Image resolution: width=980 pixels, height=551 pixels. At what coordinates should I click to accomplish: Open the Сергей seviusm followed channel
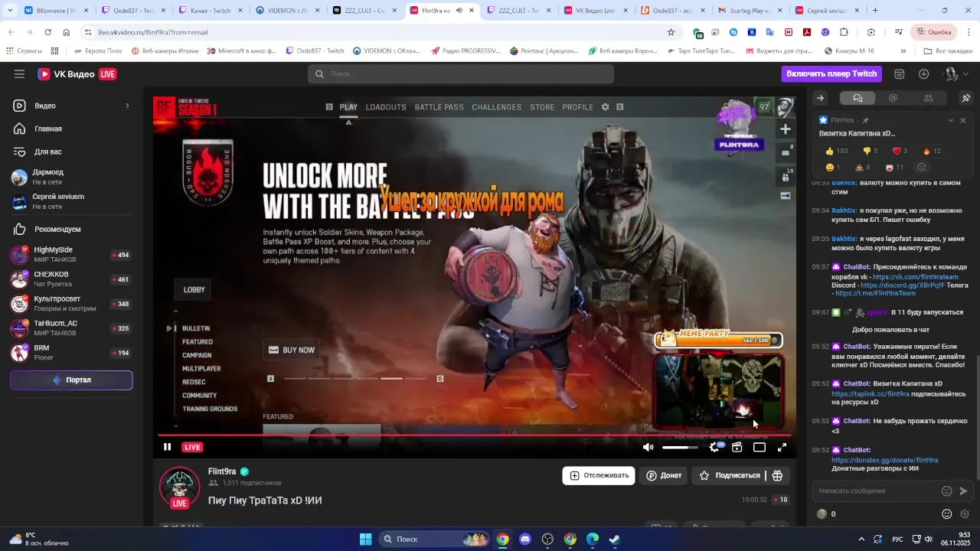pyautogui.click(x=71, y=201)
